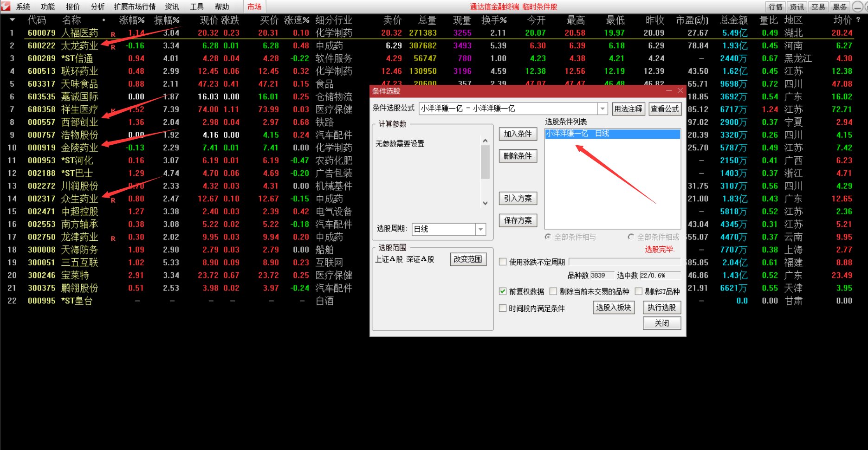
Task: Click the 关闭 button in the dialog
Action: 662,323
